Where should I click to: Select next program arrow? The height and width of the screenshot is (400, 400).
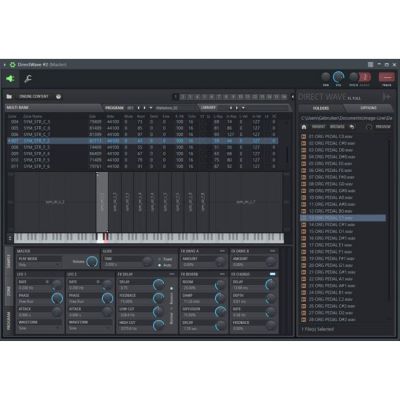[x=144, y=108]
